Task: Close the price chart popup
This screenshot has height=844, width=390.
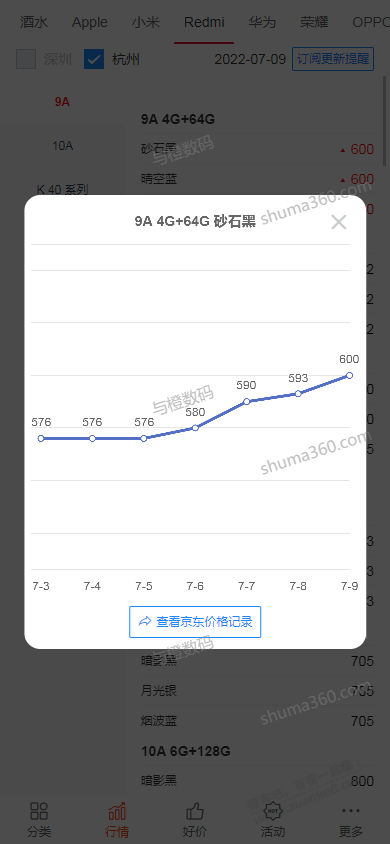Action: pos(338,222)
